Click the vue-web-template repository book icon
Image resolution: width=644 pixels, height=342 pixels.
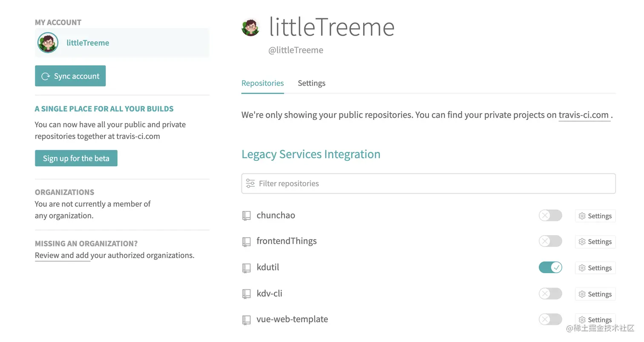pyautogui.click(x=246, y=320)
